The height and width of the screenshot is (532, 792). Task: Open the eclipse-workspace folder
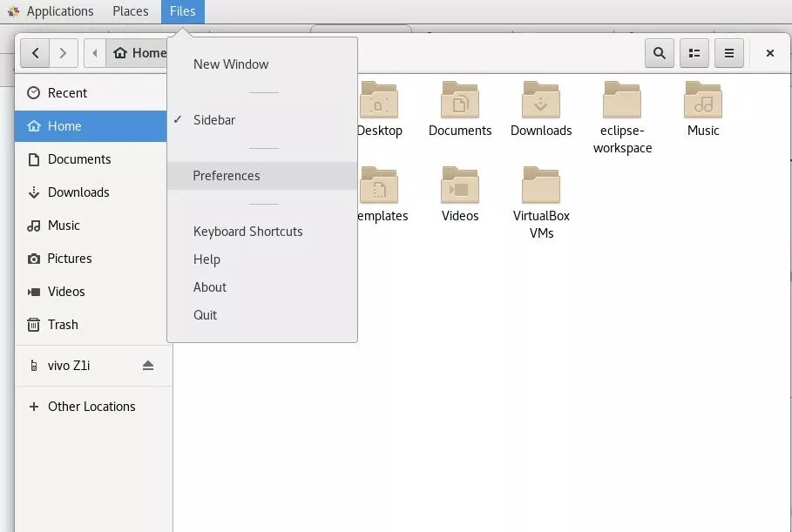(622, 101)
